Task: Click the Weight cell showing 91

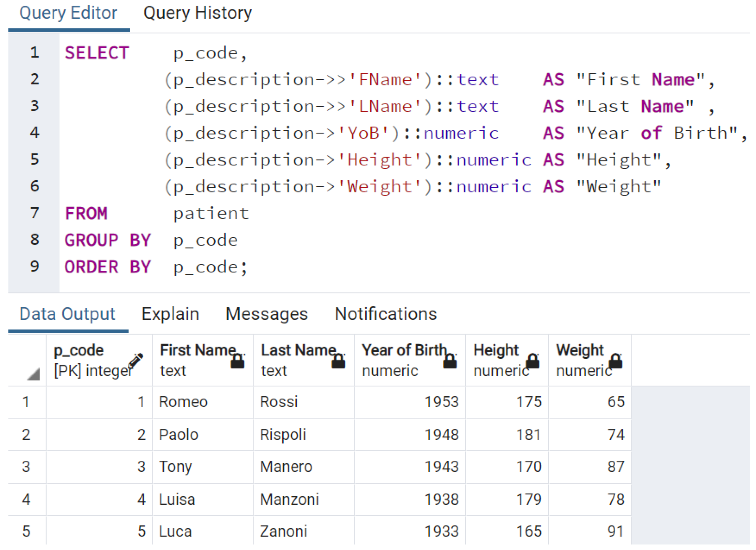Action: 590,532
